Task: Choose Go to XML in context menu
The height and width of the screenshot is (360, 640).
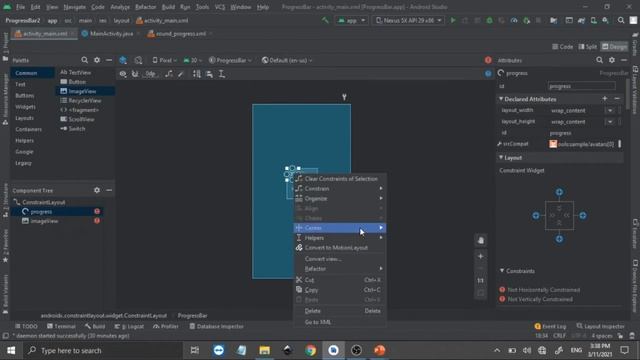Action: [340, 322]
